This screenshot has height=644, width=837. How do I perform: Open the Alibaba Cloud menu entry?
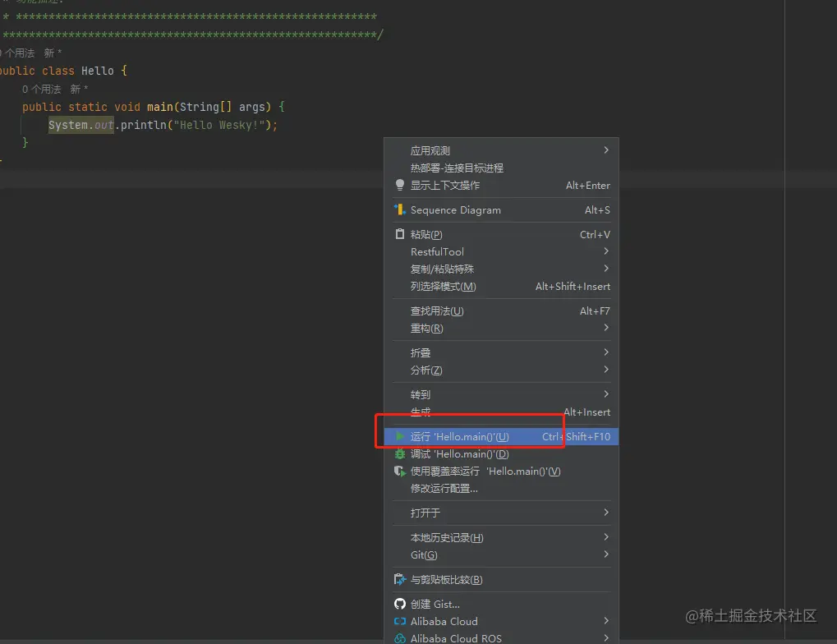[x=501, y=621]
